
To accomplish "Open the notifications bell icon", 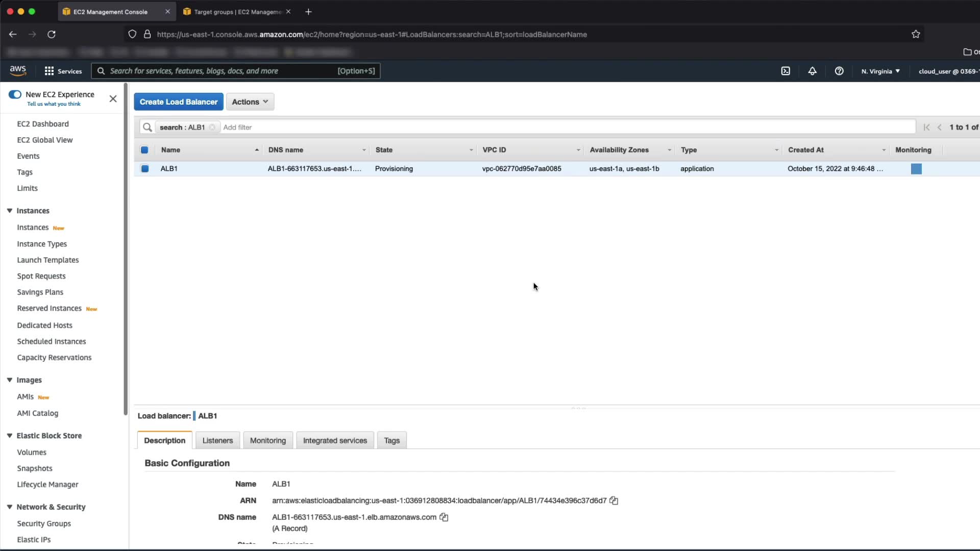I will point(812,71).
